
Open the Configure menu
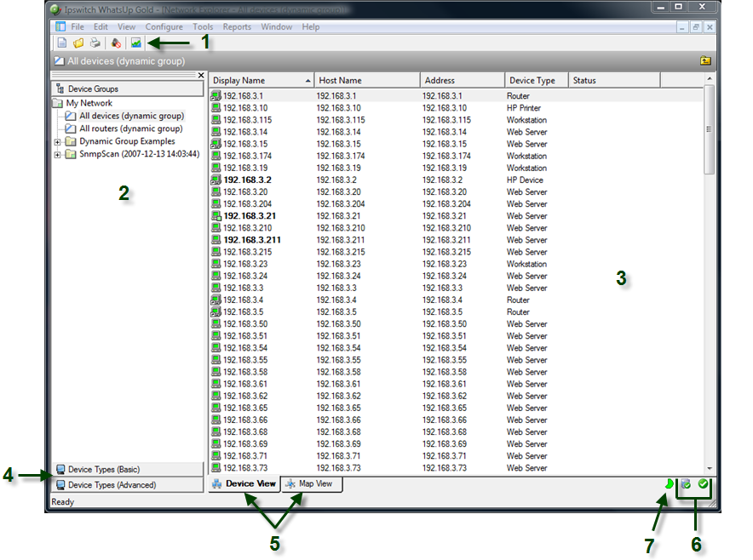[x=164, y=27]
